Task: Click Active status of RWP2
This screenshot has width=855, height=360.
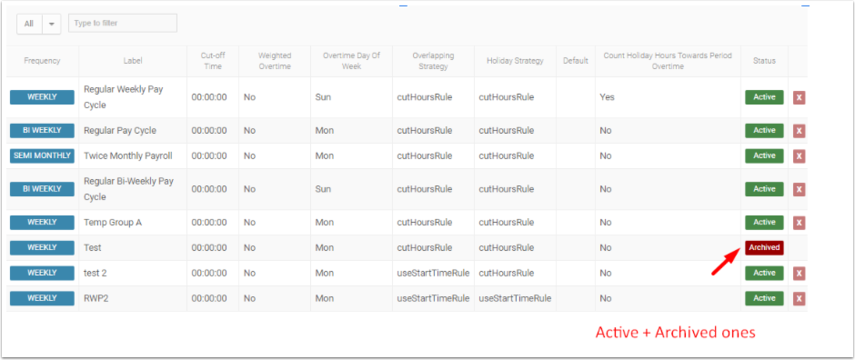Action: point(764,298)
